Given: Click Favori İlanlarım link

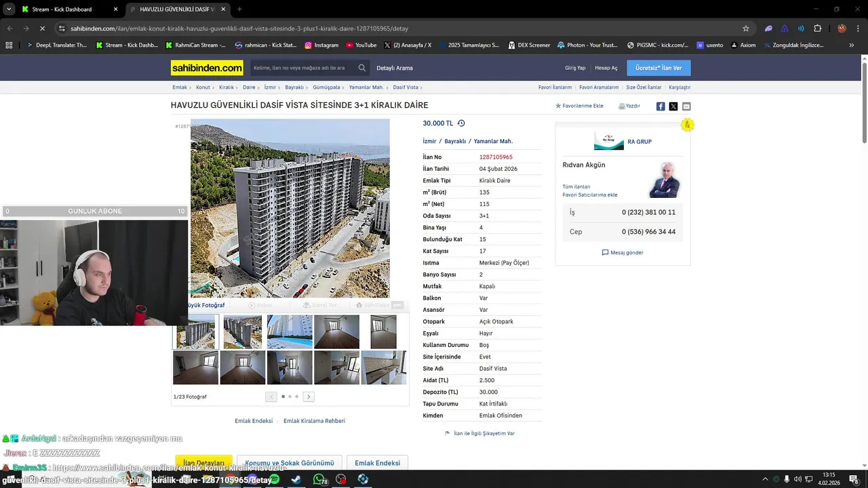Looking at the screenshot, I should [555, 87].
